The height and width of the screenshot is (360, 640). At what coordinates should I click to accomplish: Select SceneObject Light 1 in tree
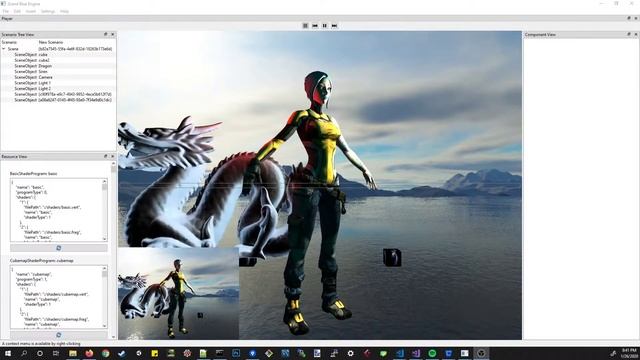[x=58, y=83]
